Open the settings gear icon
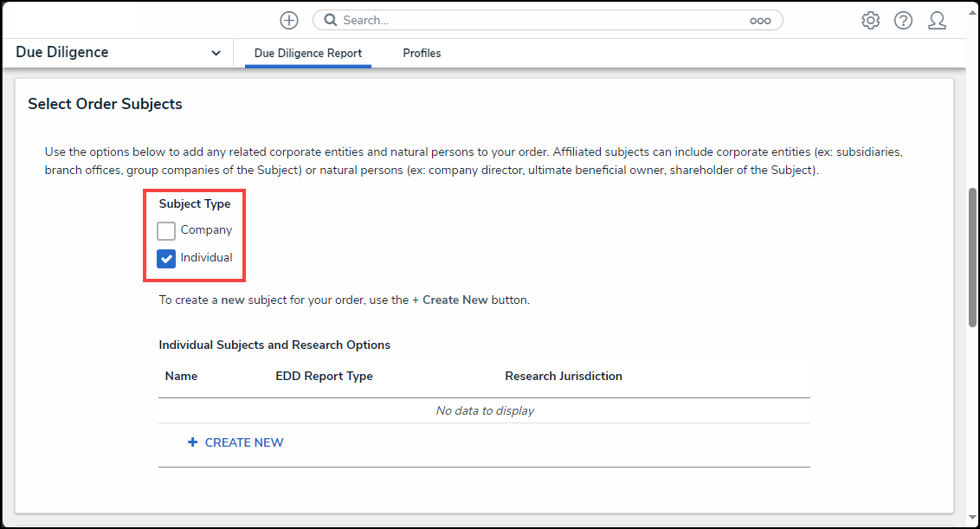This screenshot has width=980, height=529. point(870,21)
